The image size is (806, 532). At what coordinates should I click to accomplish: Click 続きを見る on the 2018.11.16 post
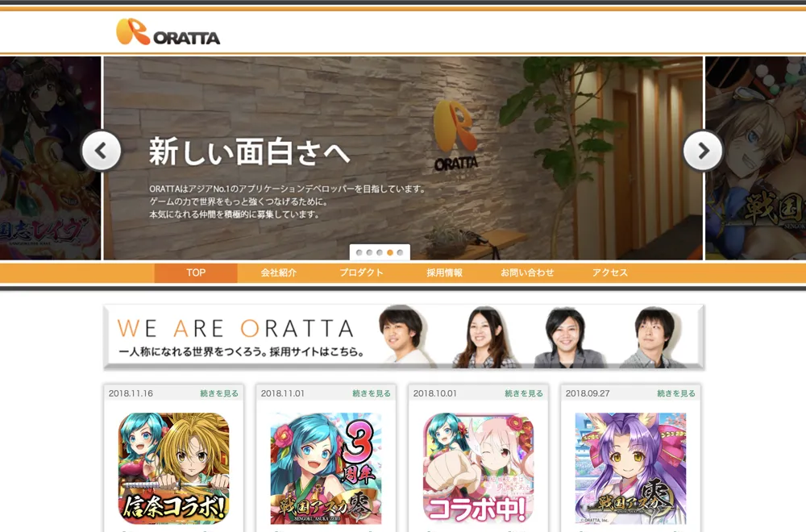[x=219, y=393]
